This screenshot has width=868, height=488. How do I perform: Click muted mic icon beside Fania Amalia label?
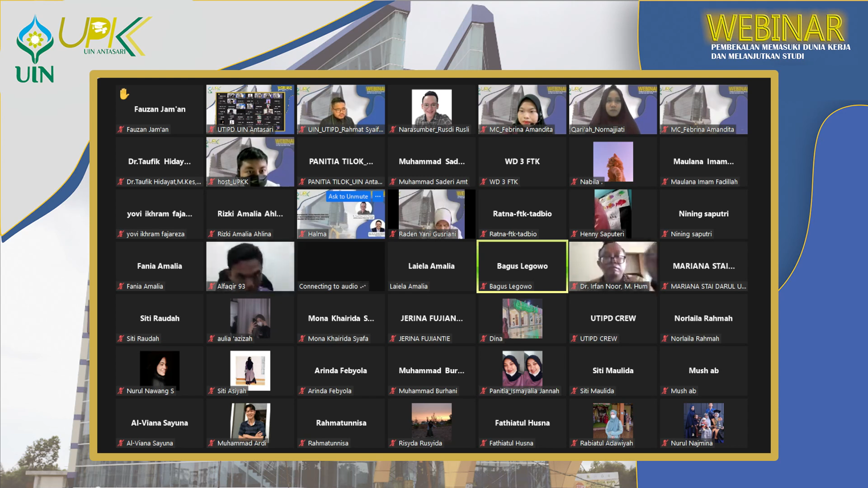click(x=121, y=286)
